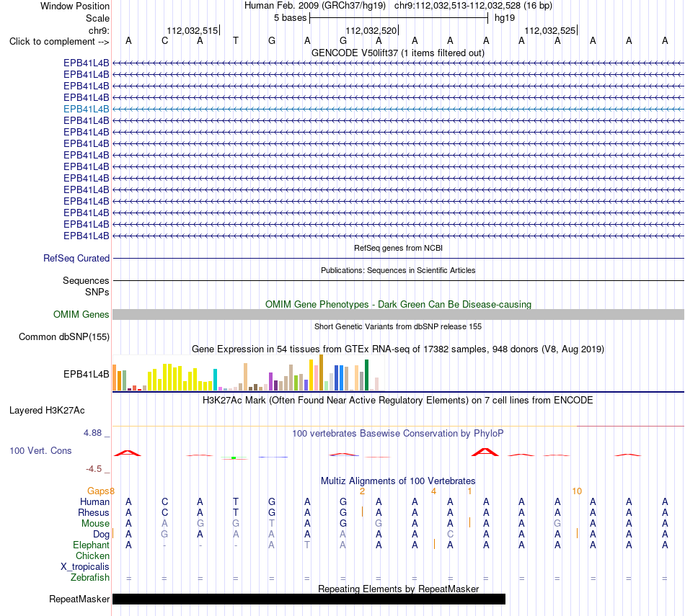
Task: Click the 'Common dbSNP(155)' track label
Action: tap(64, 336)
